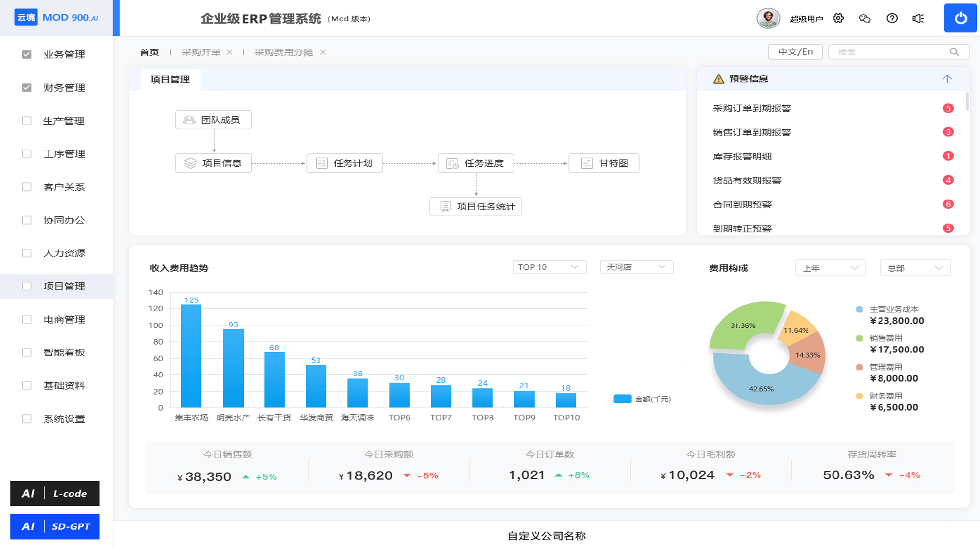
Task: Click the speaker sound icon
Action: 918,18
